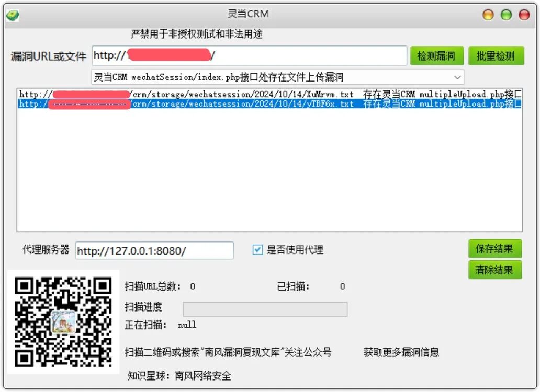This screenshot has width=540, height=392.
Task: Open the vulnerability type dropdown
Action: coord(277,77)
